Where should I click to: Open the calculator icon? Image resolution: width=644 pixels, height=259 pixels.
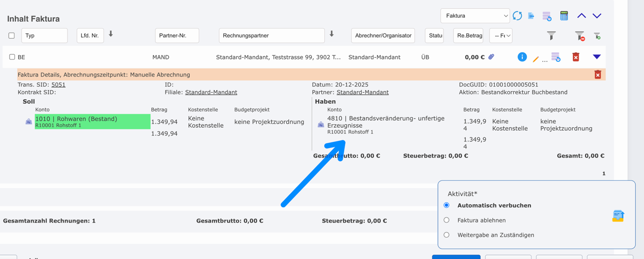564,16
